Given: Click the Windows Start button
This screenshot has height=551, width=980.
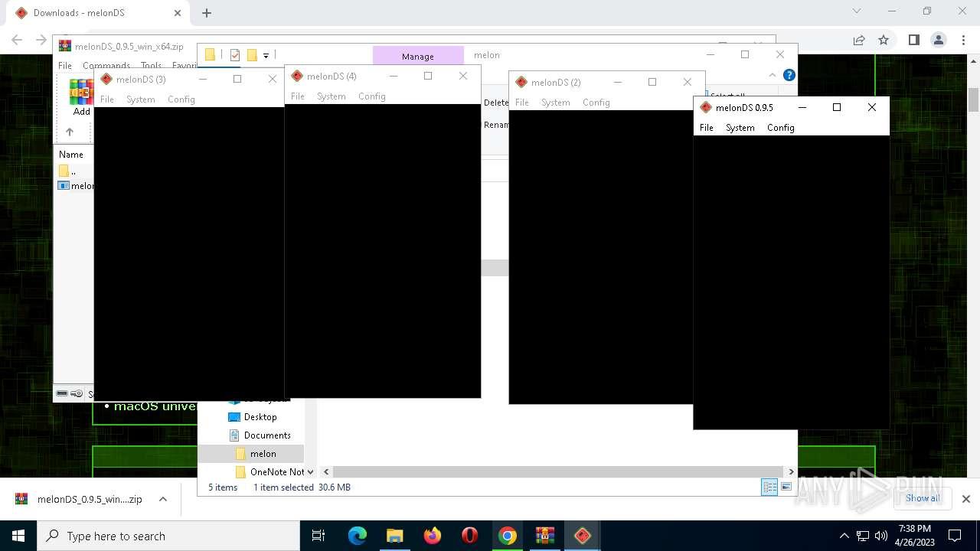Looking at the screenshot, I should pos(18,536).
